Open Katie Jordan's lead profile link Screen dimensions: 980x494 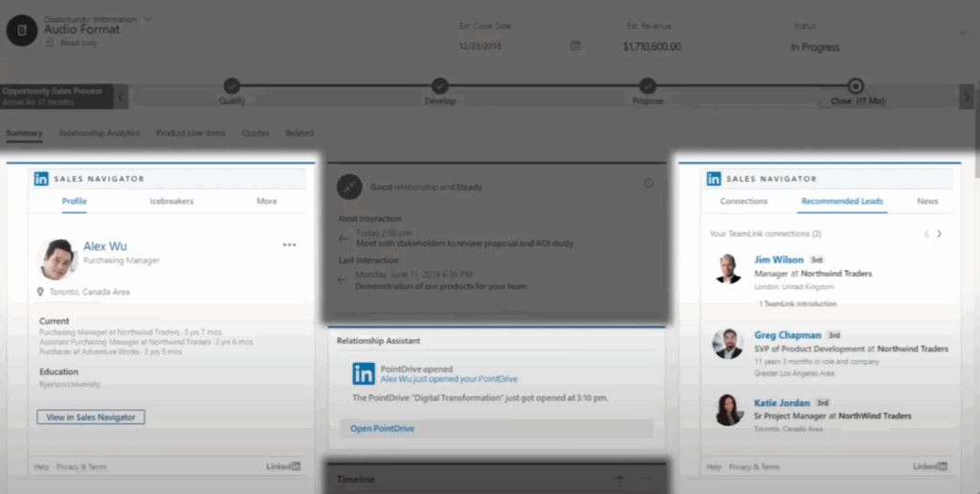click(782, 403)
